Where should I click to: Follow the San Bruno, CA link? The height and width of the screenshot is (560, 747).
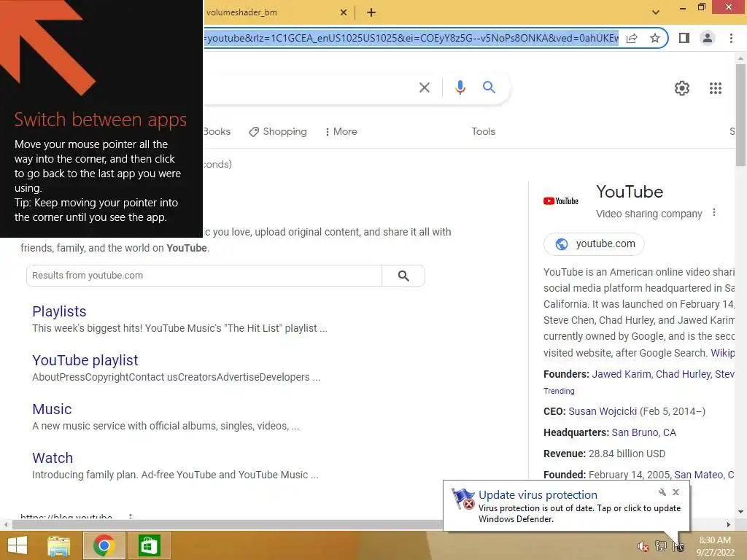pos(643,433)
